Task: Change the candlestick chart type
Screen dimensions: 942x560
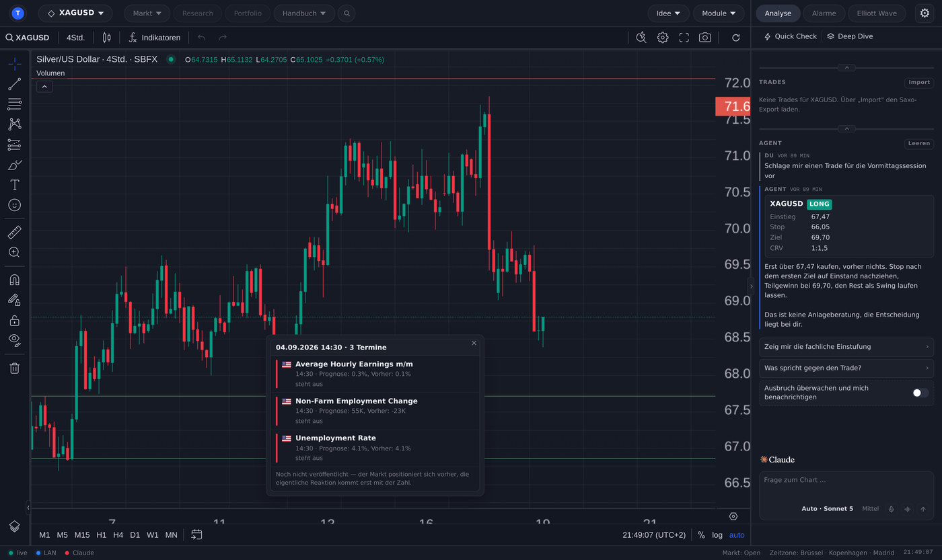Action: point(106,38)
